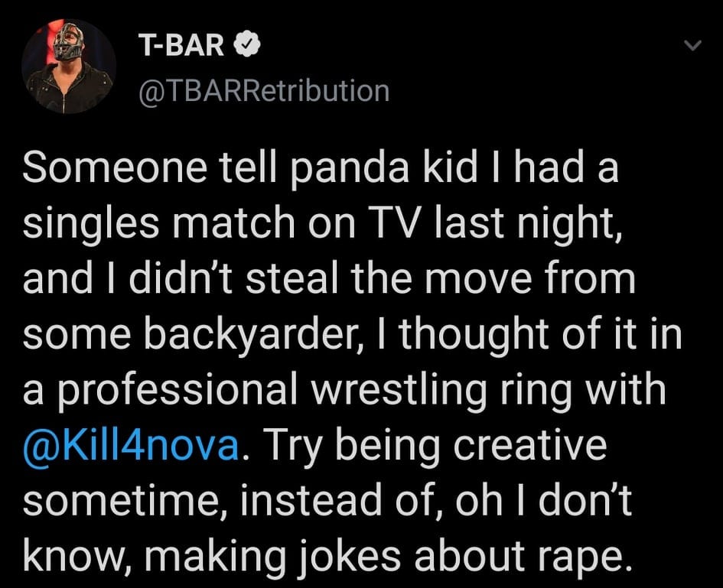Click the word 'thought' in the tweet
This screenshot has height=588, width=723.
[474, 335]
